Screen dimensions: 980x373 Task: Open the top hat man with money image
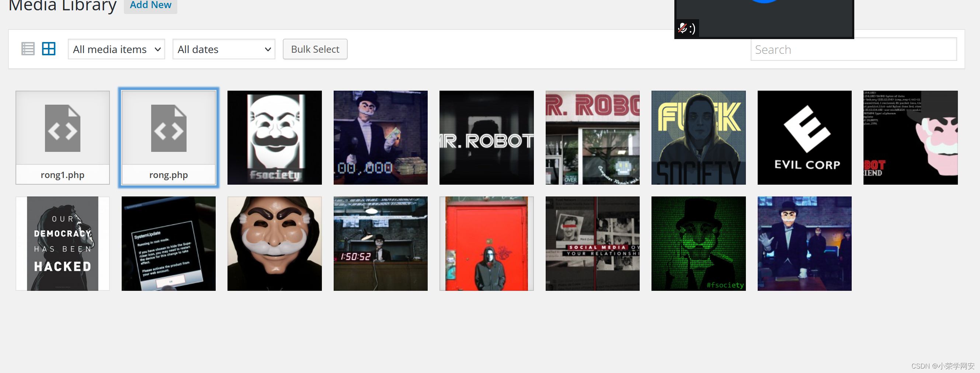[x=380, y=137]
